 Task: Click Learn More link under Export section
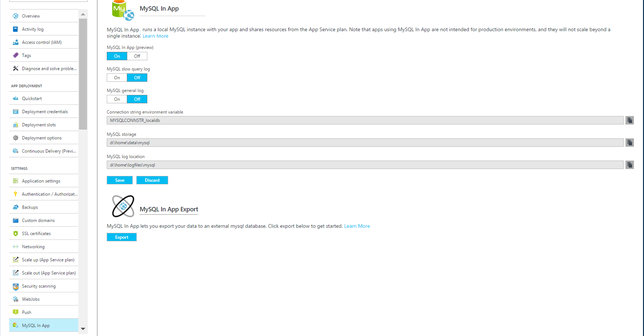[x=357, y=226]
